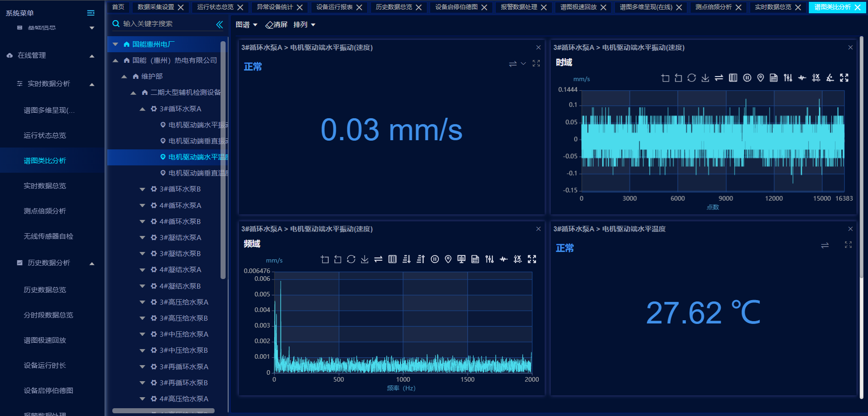Click the download icon in time-domain chart toolbar

click(705, 78)
